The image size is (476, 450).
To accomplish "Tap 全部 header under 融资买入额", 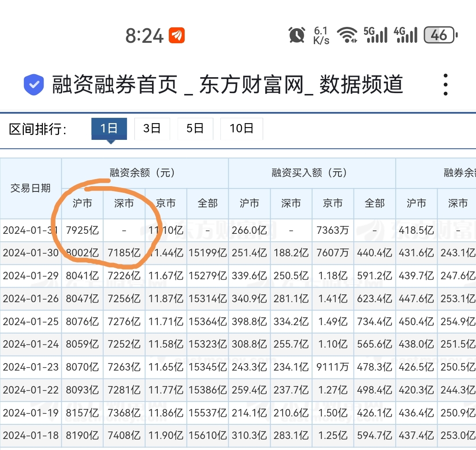I will (375, 203).
